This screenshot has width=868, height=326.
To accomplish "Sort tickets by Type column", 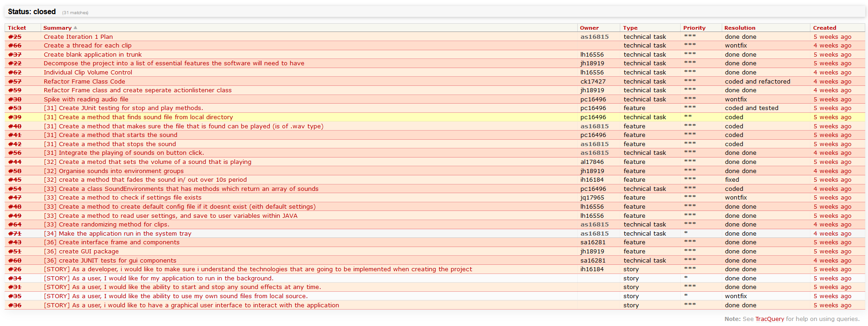I will coord(630,28).
